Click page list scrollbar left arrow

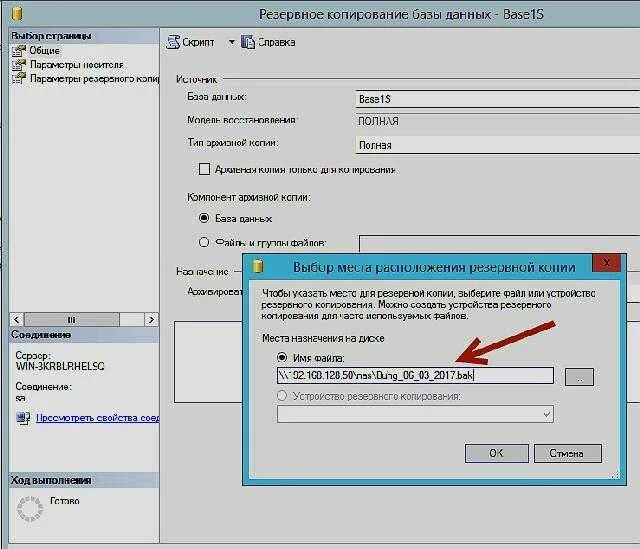[x=17, y=320]
